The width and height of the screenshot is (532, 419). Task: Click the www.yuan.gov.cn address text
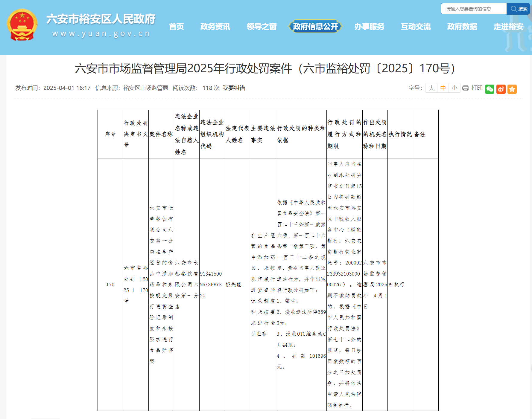point(101,34)
